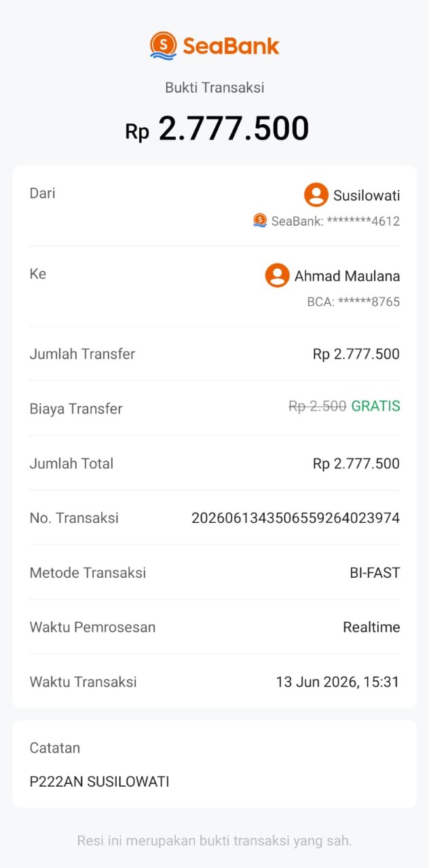The image size is (429, 868).
Task: Tap the receipt validity footer text
Action: coord(214,841)
